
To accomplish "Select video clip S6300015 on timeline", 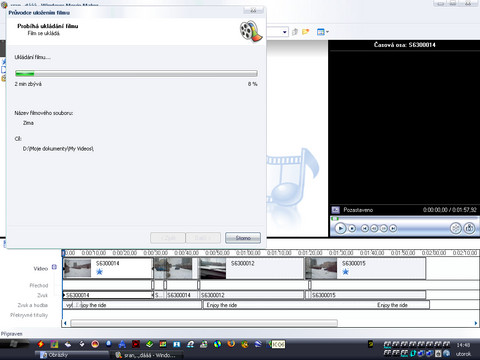I will pyautogui.click(x=366, y=268).
